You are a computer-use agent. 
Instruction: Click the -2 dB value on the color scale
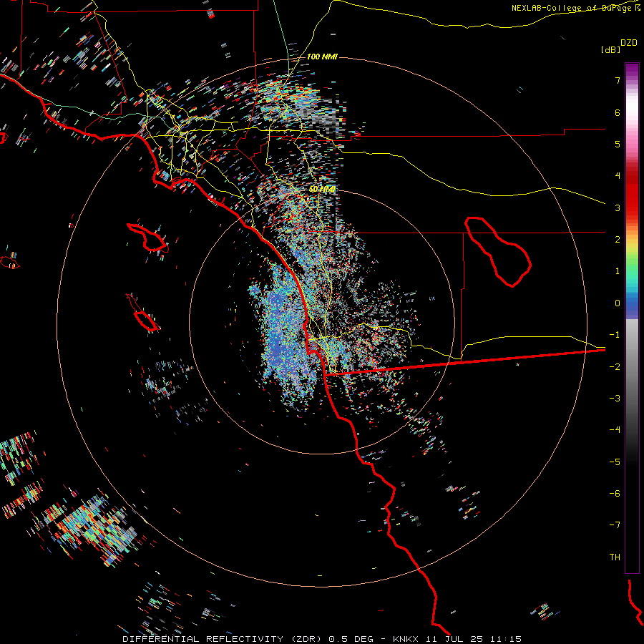point(615,367)
